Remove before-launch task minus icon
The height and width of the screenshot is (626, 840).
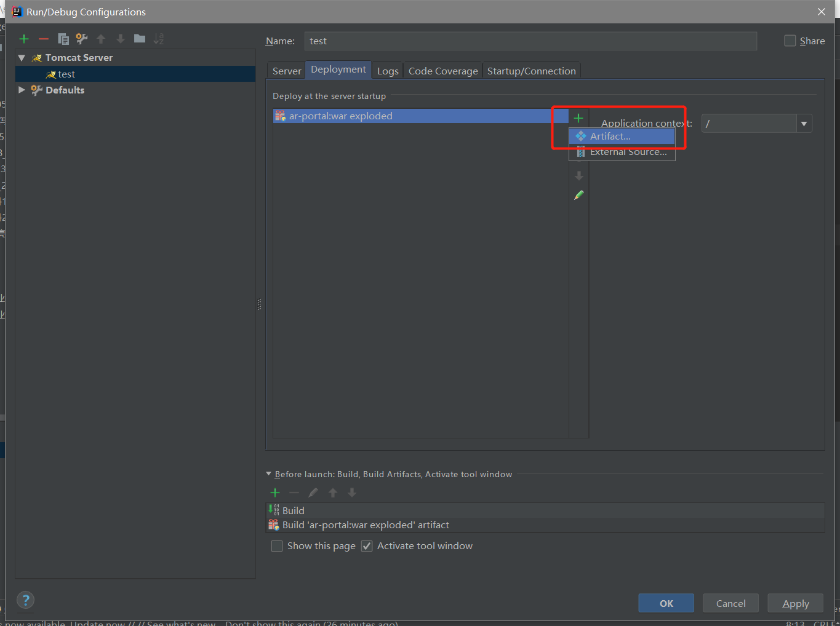pos(294,493)
